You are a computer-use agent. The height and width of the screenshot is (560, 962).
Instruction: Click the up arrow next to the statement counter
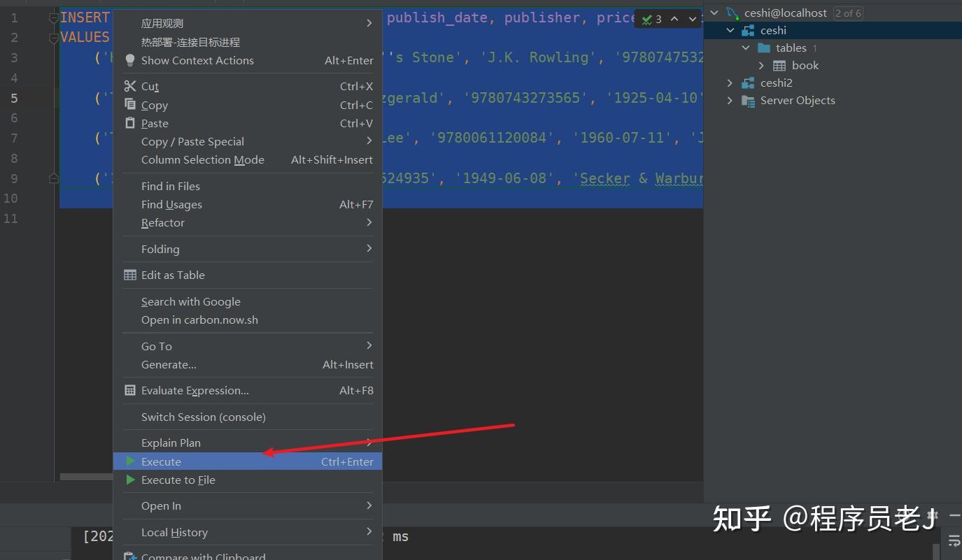[x=674, y=19]
